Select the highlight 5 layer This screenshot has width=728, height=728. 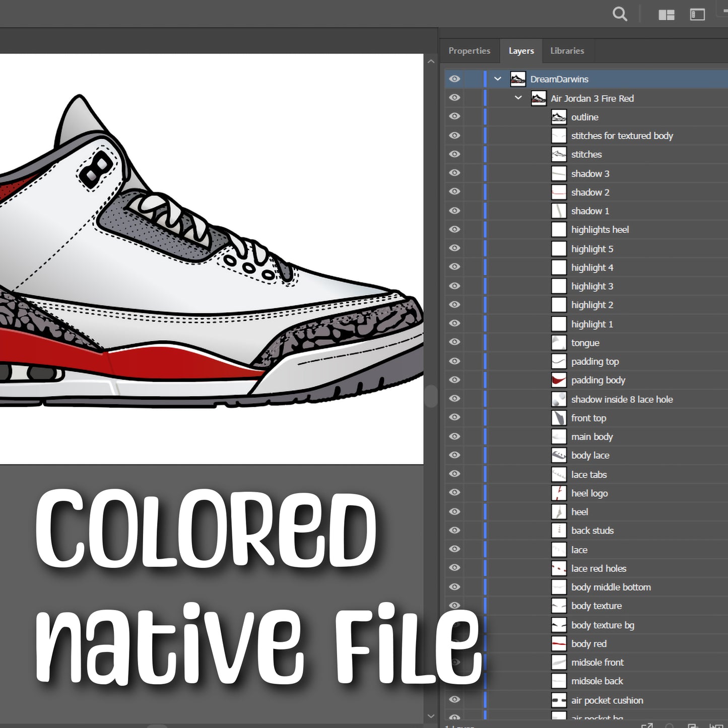click(x=592, y=248)
